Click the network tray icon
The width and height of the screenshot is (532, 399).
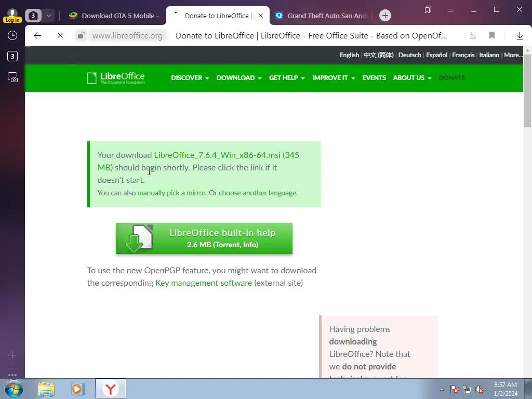click(x=467, y=389)
